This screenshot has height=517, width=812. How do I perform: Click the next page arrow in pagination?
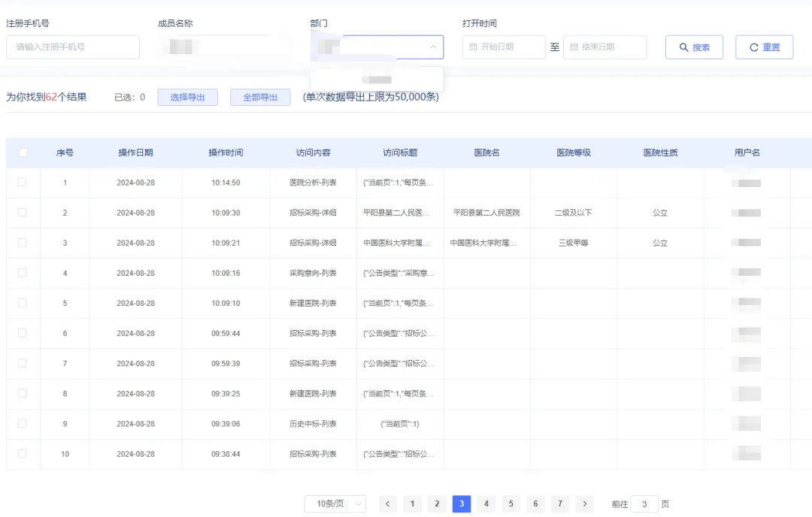(x=585, y=503)
